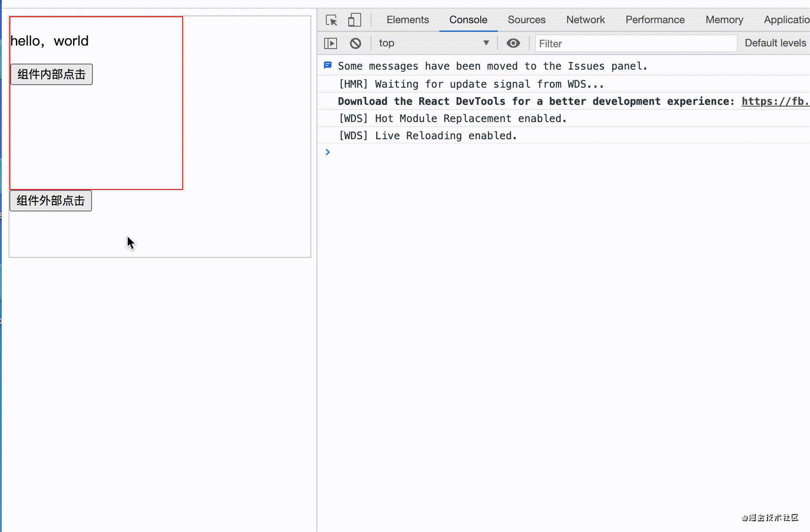Click the 组件内部点击 button

[x=52, y=74]
